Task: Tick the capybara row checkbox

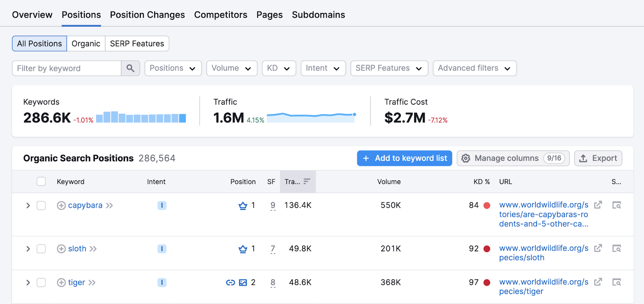Action: [41, 206]
